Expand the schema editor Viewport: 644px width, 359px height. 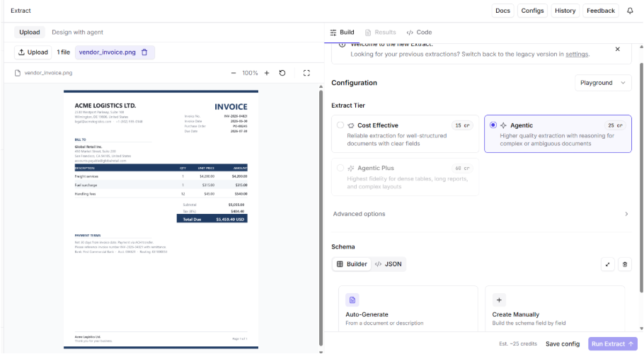tap(607, 265)
